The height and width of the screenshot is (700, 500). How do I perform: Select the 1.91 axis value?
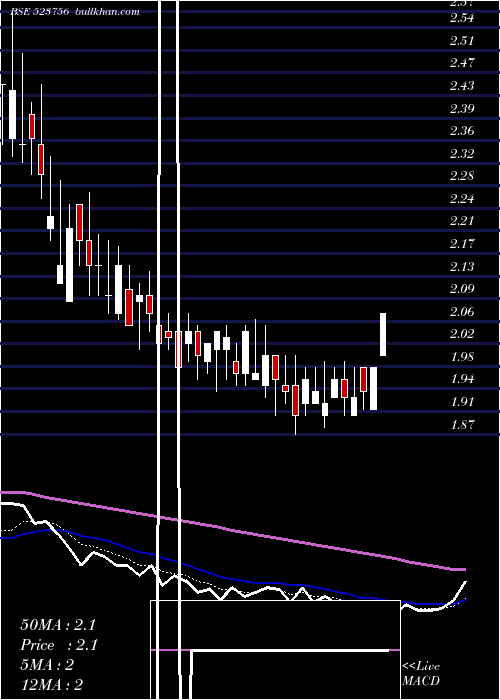coord(462,402)
